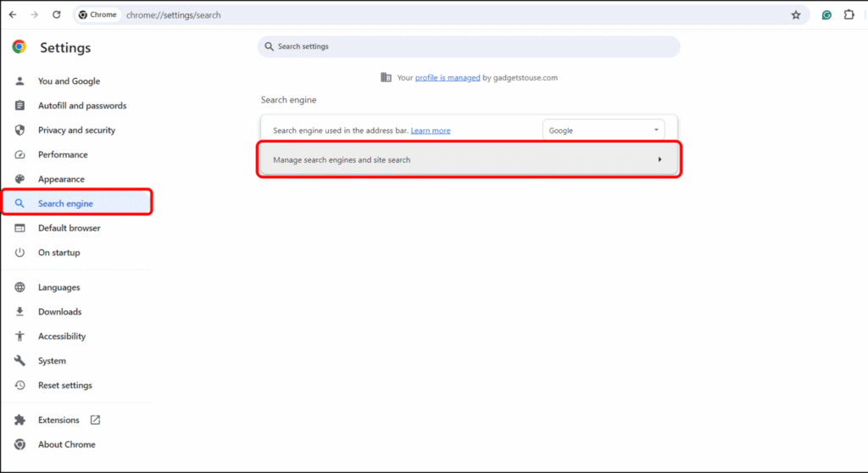Click the Chrome logo beside Settings title
Image resolution: width=868 pixels, height=473 pixels.
[x=19, y=47]
